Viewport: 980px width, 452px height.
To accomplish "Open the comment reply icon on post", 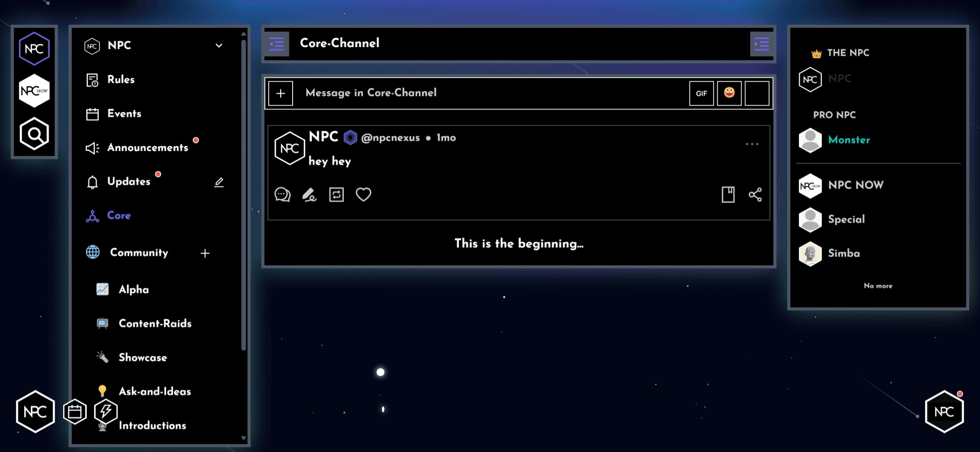I will click(282, 195).
